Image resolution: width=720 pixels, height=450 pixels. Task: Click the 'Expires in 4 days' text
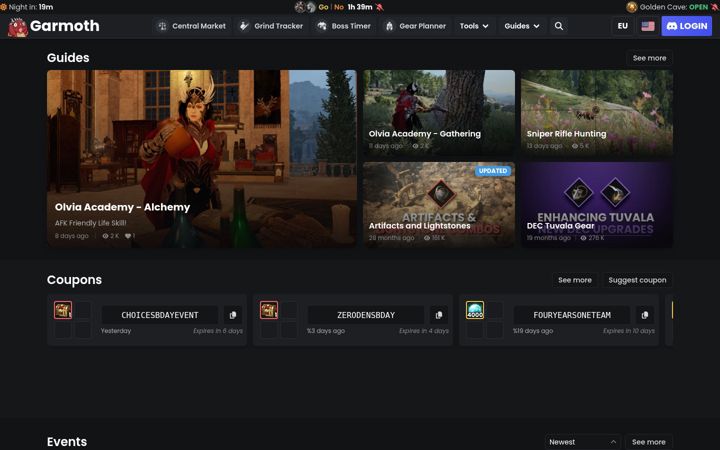[x=424, y=331]
